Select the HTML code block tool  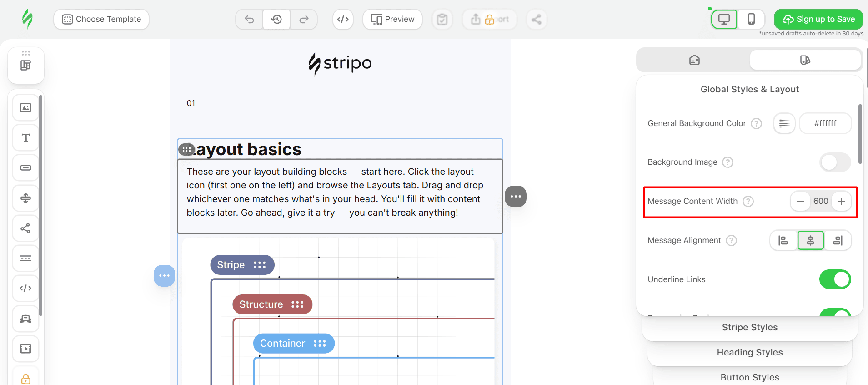[26, 288]
